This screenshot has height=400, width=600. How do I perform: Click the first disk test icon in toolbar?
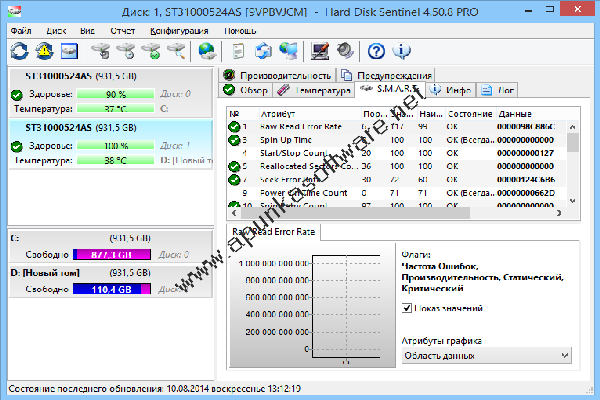point(101,51)
